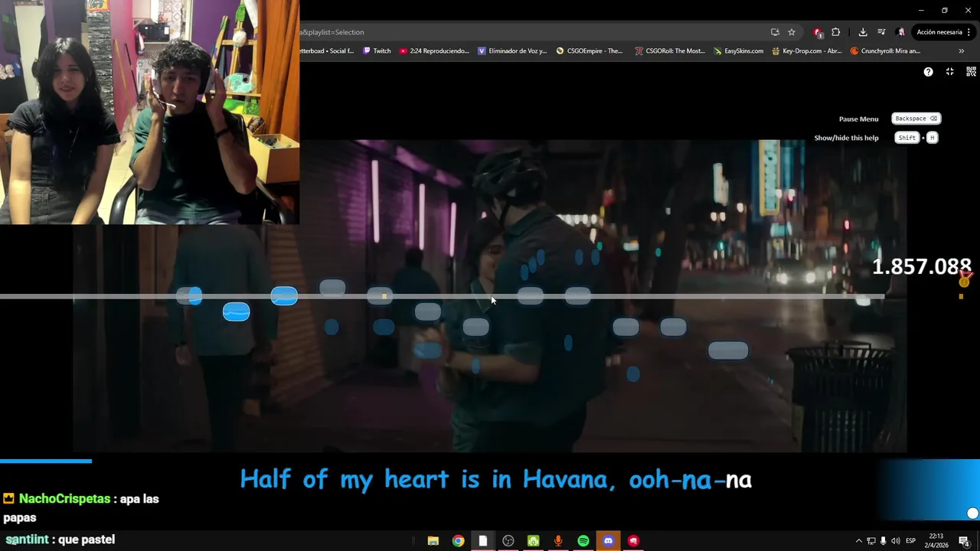This screenshot has width=980, height=551.
Task: Open the red extension with badge 1
Action: click(817, 32)
